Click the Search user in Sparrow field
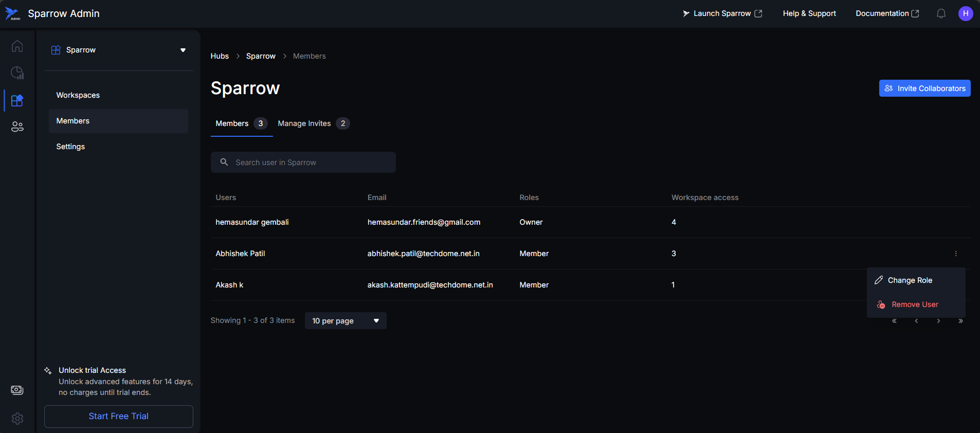This screenshot has height=433, width=980. tap(303, 163)
